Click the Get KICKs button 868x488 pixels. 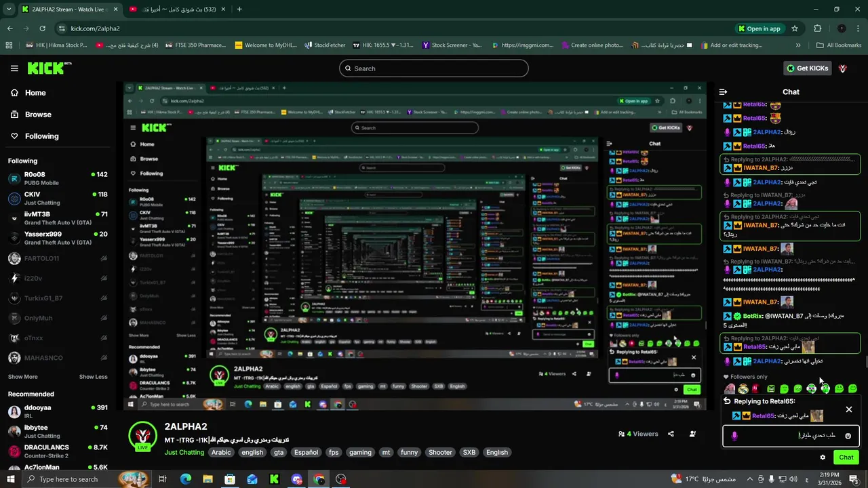pyautogui.click(x=808, y=68)
